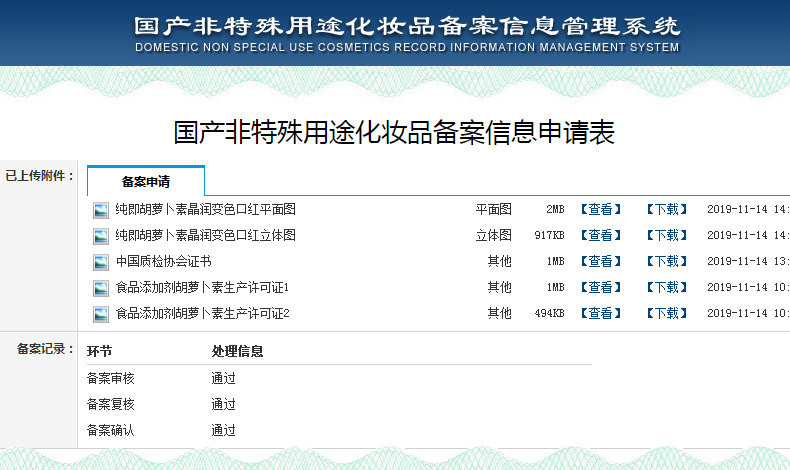Click 通过 status for 备案确认
The width and height of the screenshot is (790, 470).
(223, 431)
